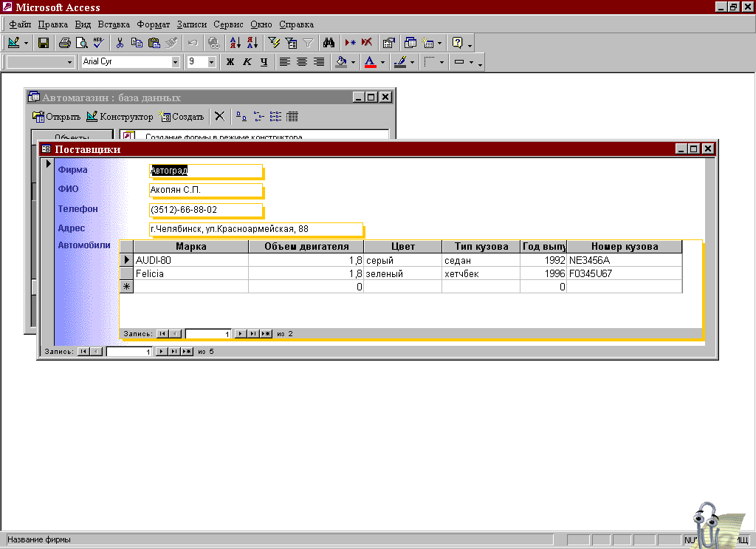The height and width of the screenshot is (549, 756).
Task: Click the Copy icon
Action: click(x=137, y=43)
